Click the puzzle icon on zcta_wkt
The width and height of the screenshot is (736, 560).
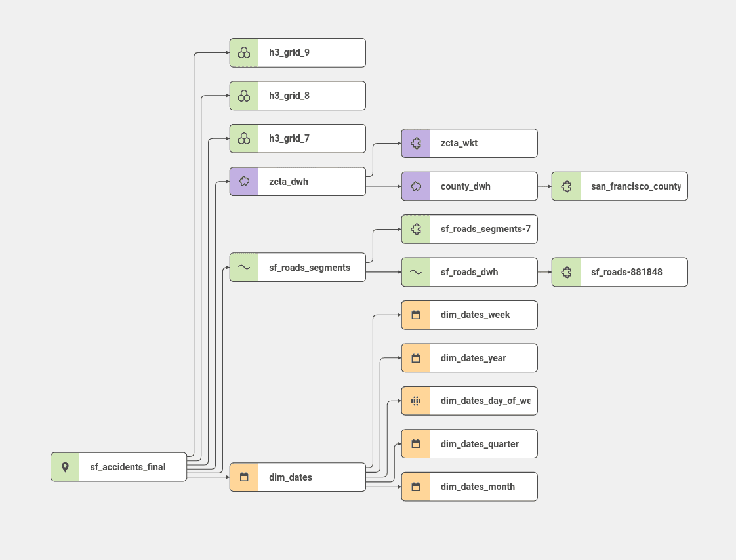pyautogui.click(x=415, y=143)
